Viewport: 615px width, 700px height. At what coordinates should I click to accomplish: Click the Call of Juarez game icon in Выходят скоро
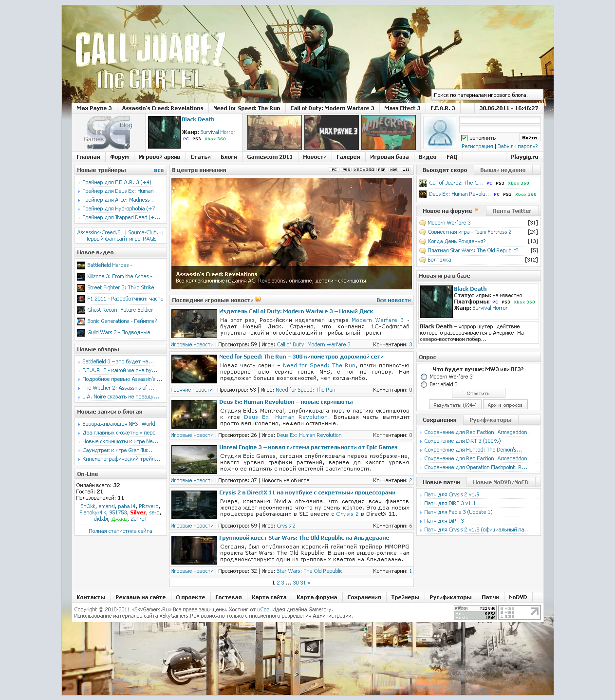point(423,183)
